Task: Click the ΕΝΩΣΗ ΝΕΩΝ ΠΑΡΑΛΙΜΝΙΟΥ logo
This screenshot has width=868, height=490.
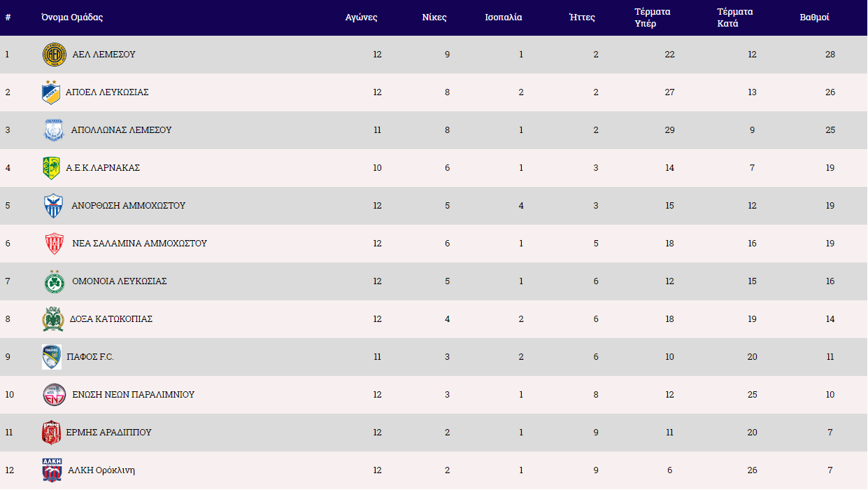Action: [x=54, y=395]
